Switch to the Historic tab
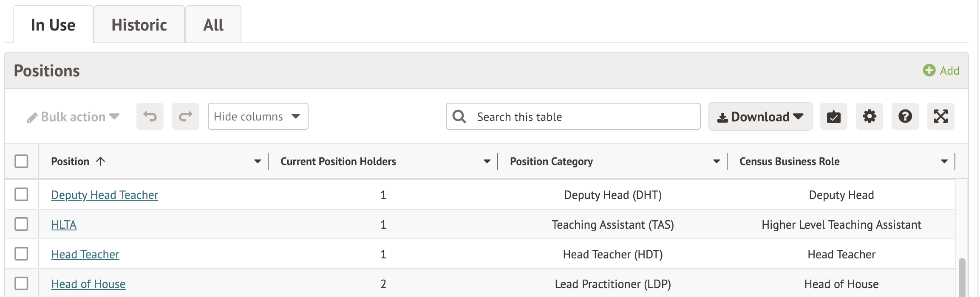The height and width of the screenshot is (297, 980). tap(139, 25)
